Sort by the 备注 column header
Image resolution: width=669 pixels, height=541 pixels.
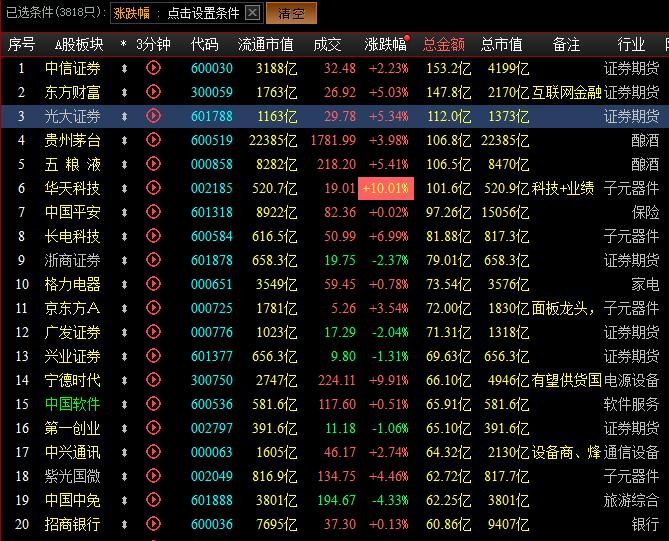click(566, 44)
